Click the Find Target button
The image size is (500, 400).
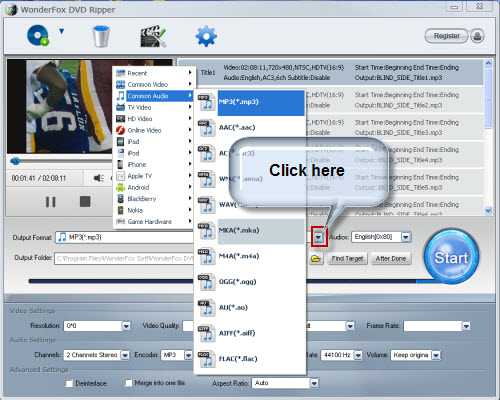[347, 258]
